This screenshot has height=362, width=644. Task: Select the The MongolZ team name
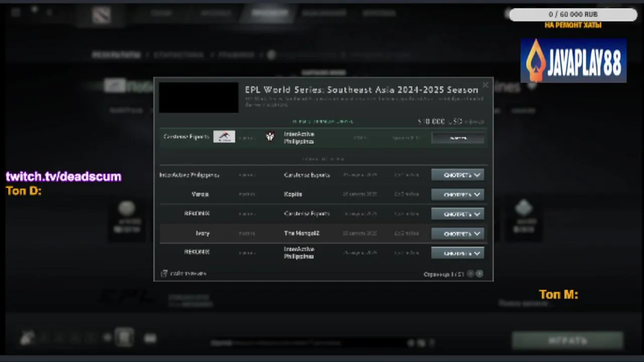[x=302, y=233]
